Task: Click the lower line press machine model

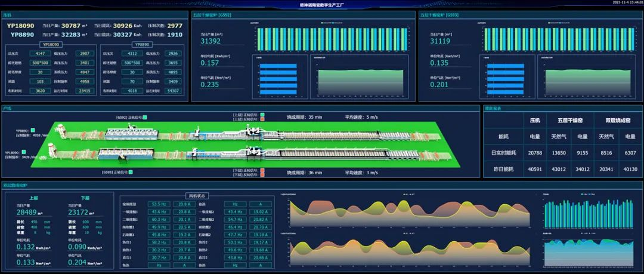Action: 52,150
